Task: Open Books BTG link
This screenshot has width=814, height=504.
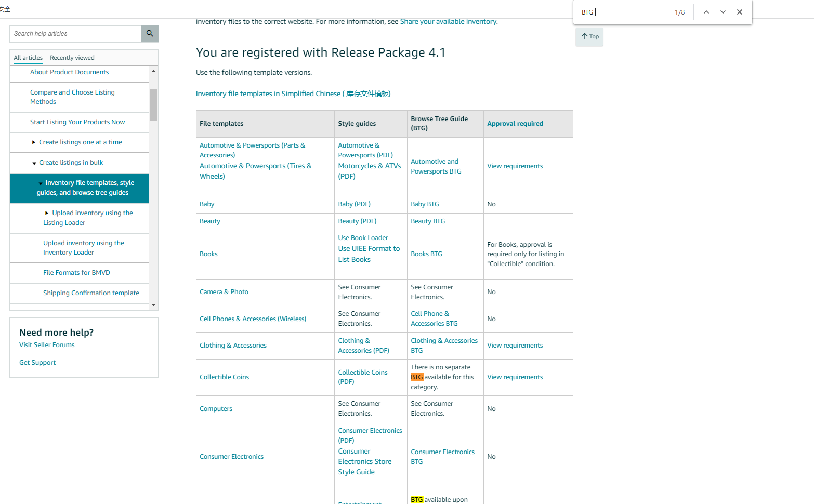Action: (426, 254)
